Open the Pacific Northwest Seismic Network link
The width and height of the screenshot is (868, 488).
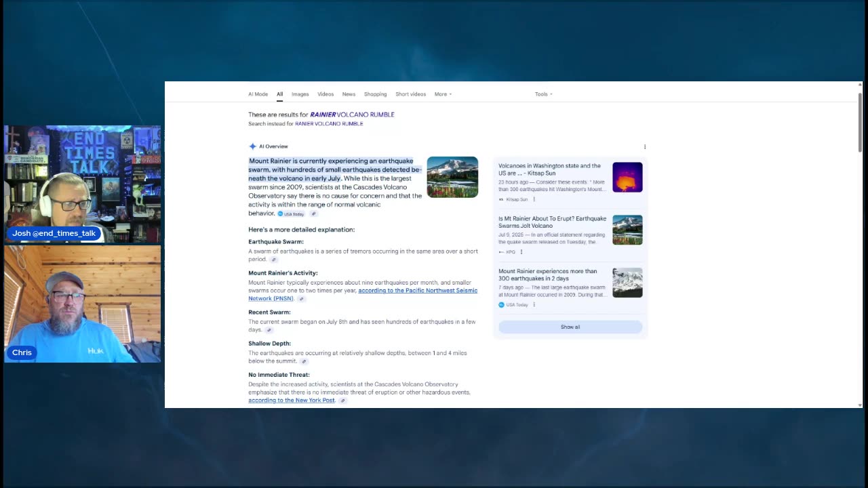(x=363, y=295)
